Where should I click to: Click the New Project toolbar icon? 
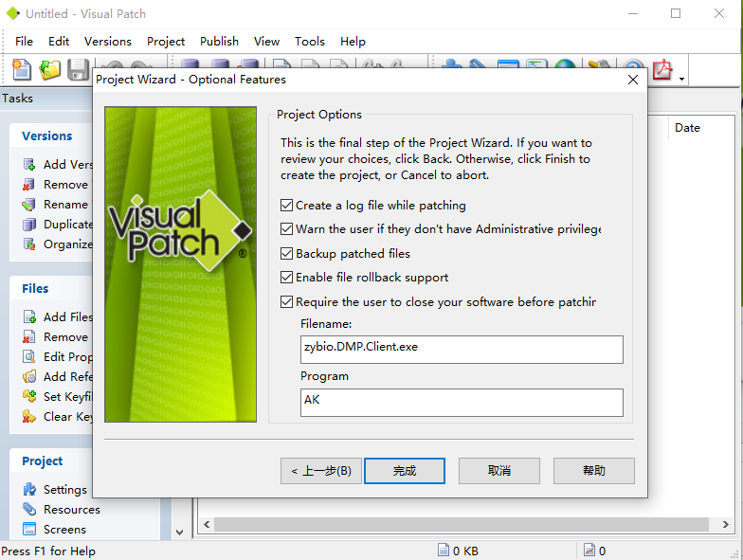tap(21, 70)
